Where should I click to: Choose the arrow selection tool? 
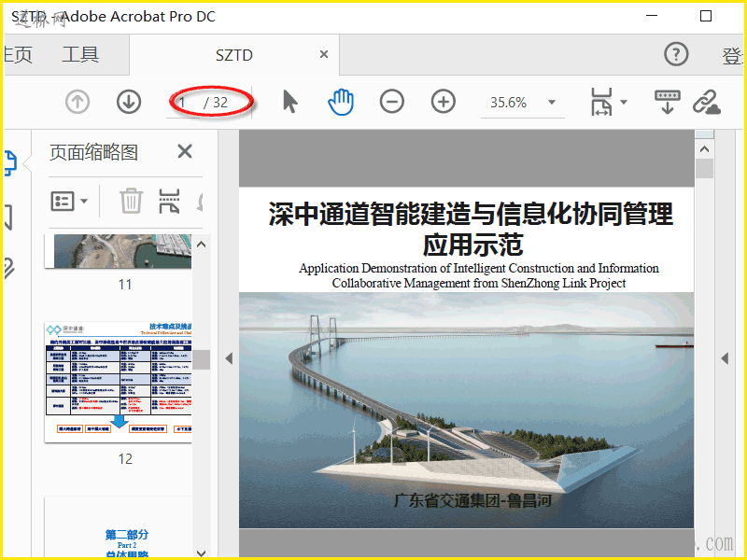click(x=289, y=102)
